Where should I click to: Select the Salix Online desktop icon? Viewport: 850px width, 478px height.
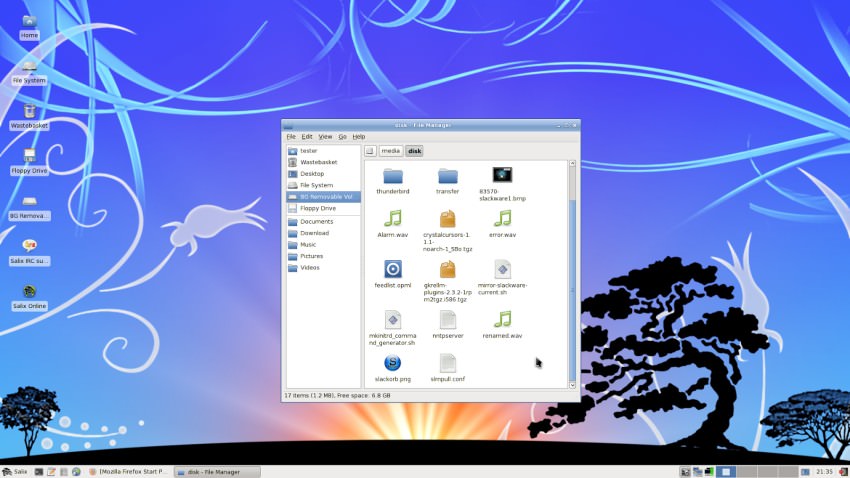point(29,292)
